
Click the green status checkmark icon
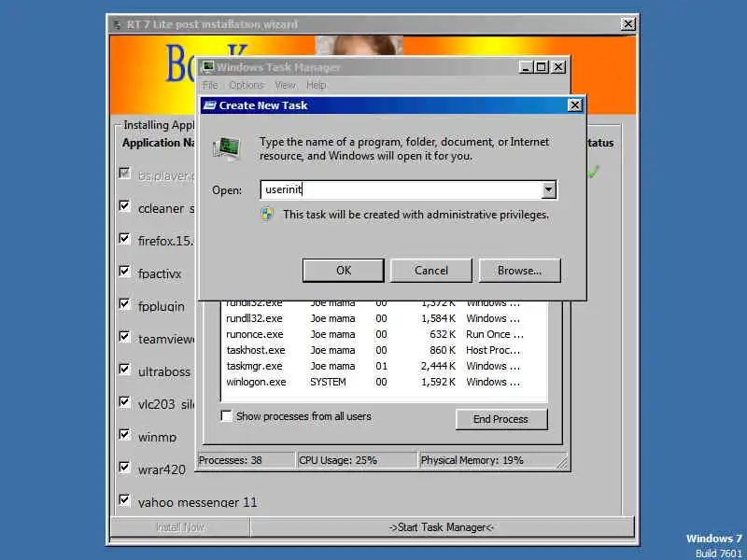[x=593, y=172]
